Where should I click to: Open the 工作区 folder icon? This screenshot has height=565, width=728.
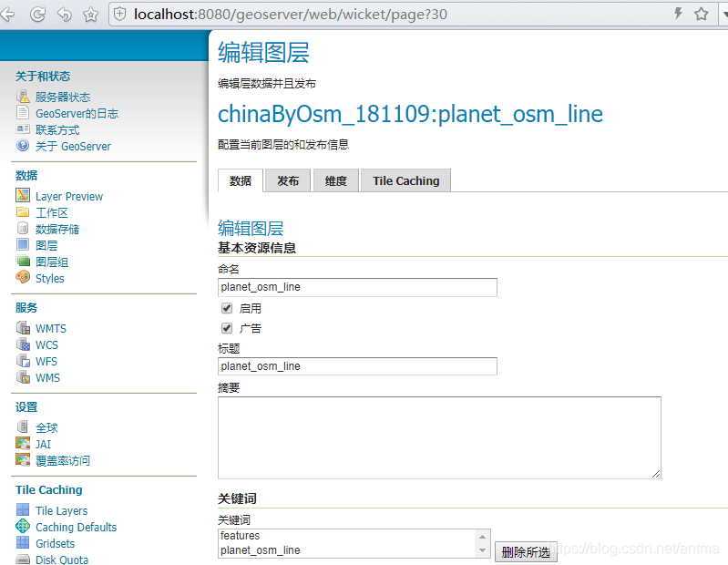pos(23,212)
